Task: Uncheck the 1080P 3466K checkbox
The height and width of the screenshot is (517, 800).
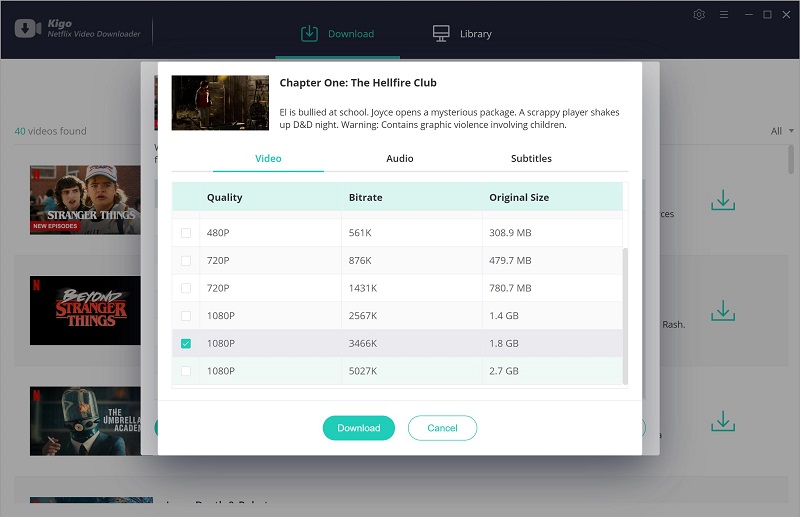Action: [x=186, y=343]
